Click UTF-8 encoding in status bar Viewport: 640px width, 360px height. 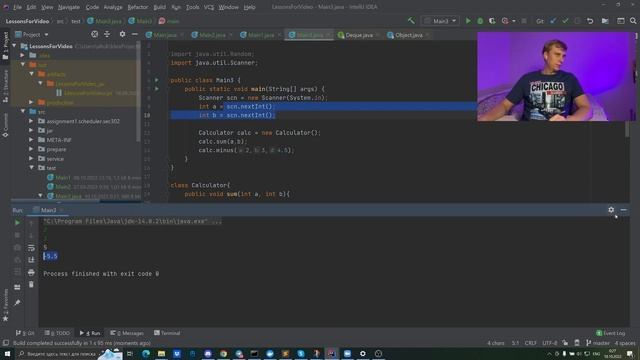(x=550, y=343)
